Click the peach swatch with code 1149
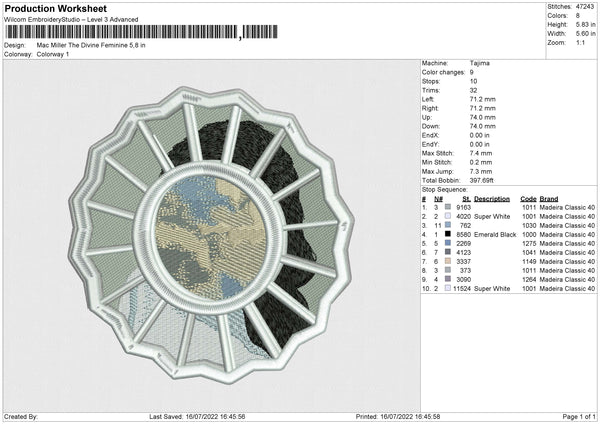Viewport: 600px width, 424px height. point(449,261)
